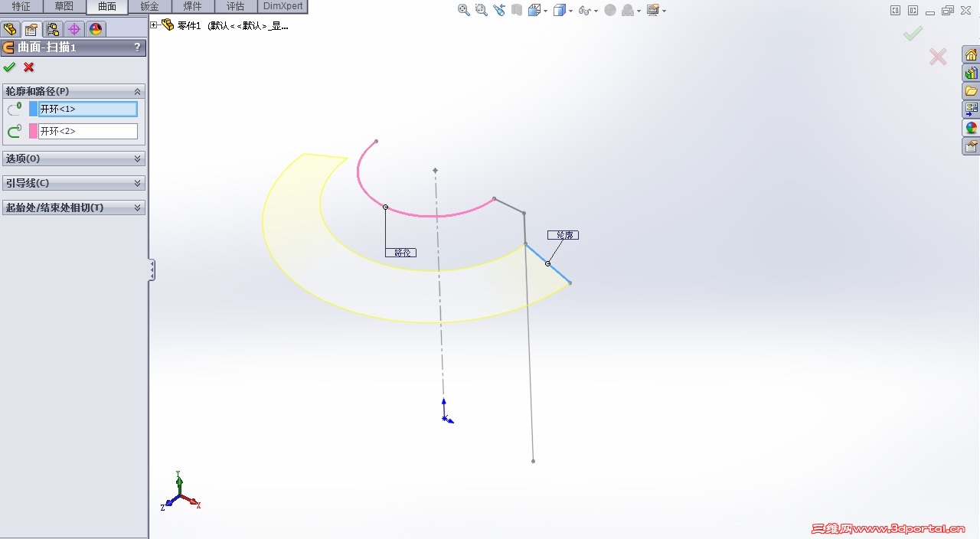Switch to the 特征 tab

[21, 6]
